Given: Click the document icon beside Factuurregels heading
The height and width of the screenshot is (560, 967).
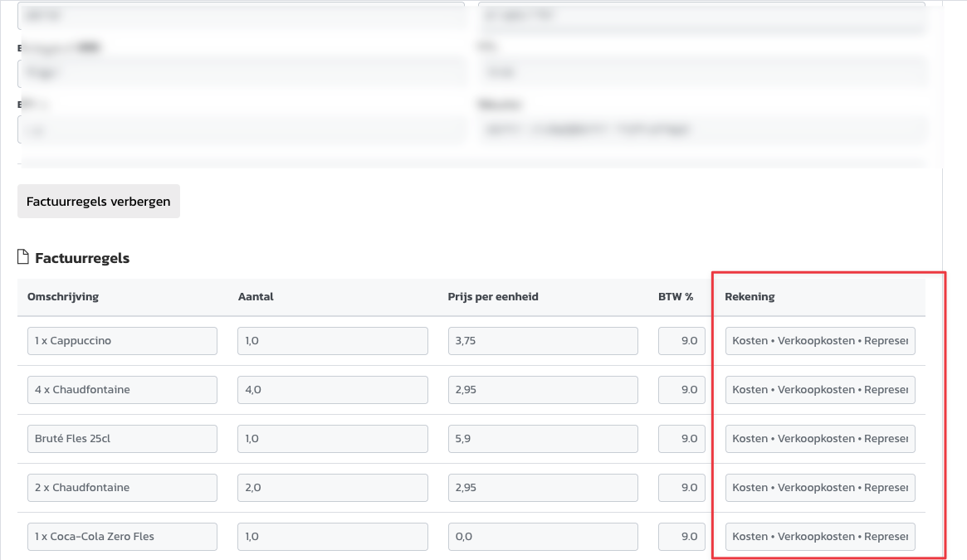Looking at the screenshot, I should 23,257.
